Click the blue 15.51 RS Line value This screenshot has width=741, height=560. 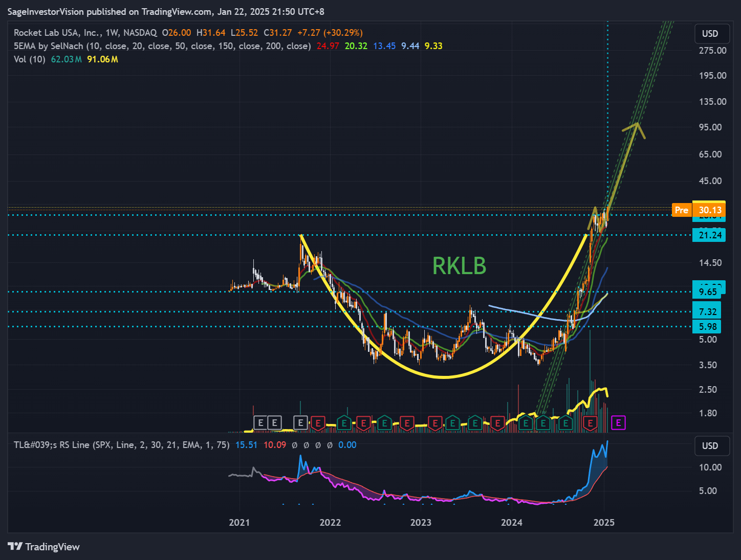[246, 445]
